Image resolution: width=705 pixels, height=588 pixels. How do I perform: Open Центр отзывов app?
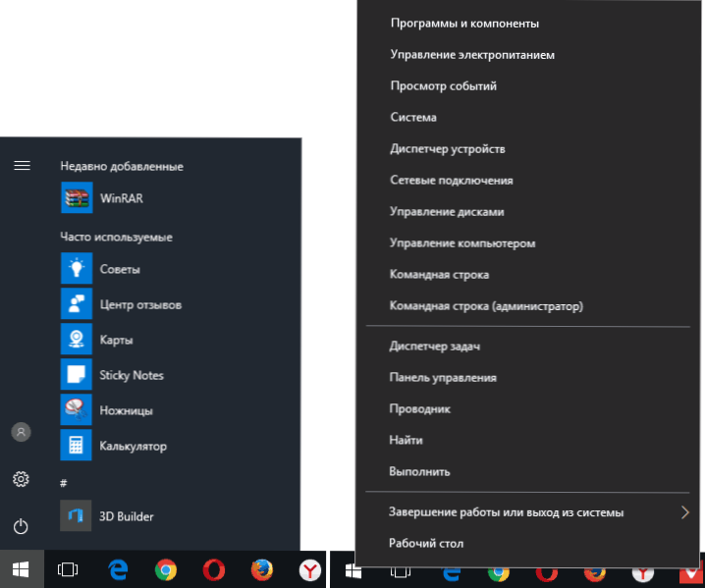coord(121,304)
